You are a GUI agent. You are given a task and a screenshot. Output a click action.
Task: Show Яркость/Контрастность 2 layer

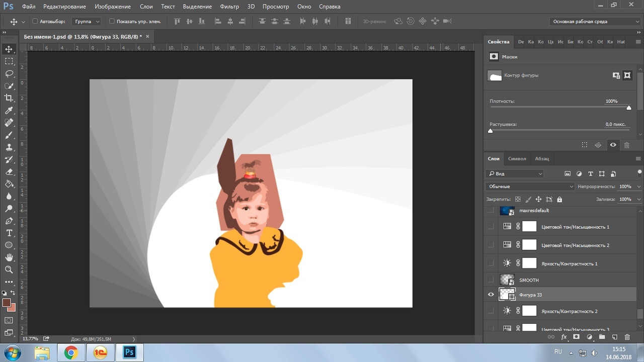pyautogui.click(x=491, y=311)
